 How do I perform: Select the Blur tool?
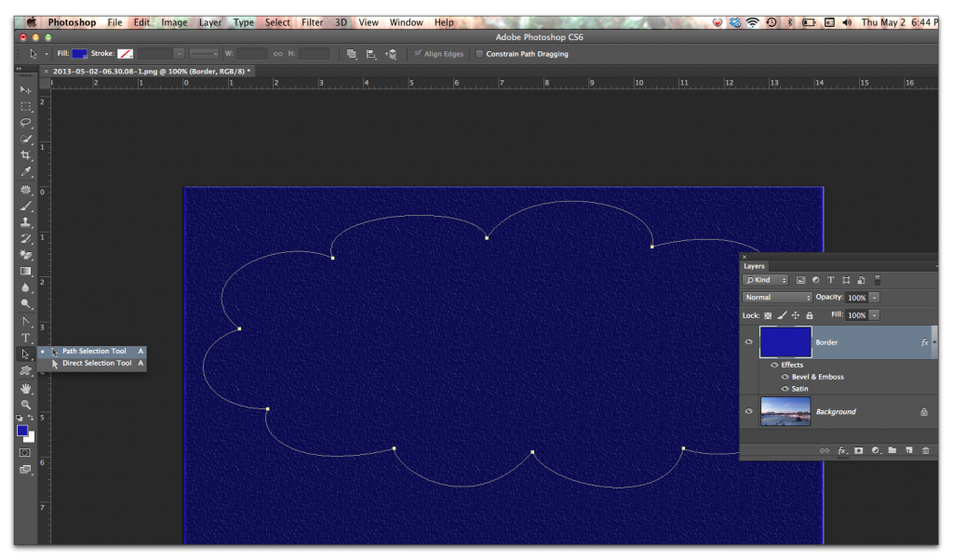(25, 287)
